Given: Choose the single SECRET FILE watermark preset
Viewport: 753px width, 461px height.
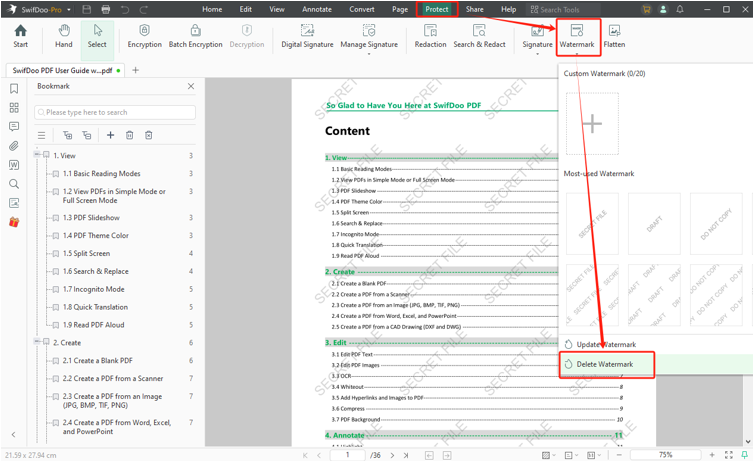Looking at the screenshot, I should (592, 224).
